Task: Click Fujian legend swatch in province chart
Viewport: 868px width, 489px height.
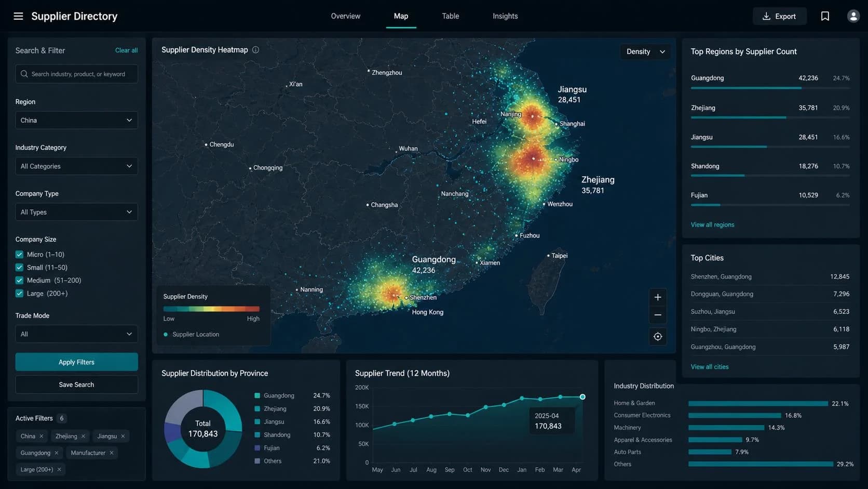Action: [257, 448]
